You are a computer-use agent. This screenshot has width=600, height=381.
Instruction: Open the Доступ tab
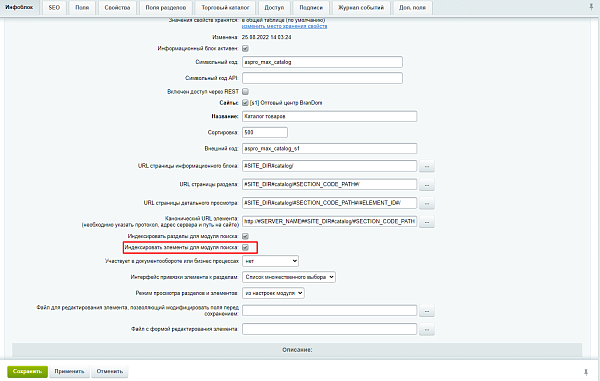274,8
